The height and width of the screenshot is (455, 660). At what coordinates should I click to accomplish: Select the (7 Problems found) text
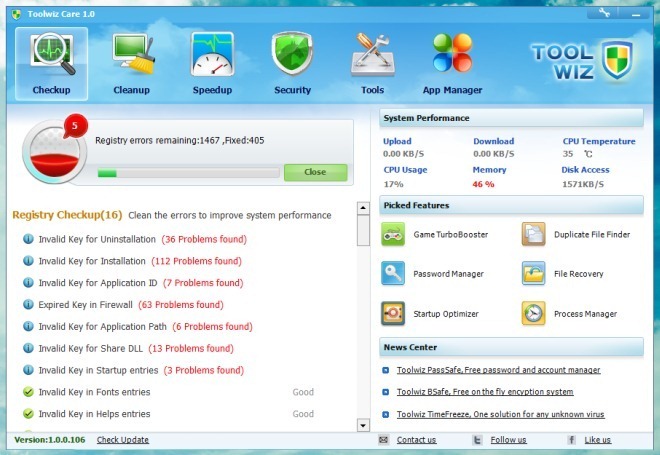203,283
